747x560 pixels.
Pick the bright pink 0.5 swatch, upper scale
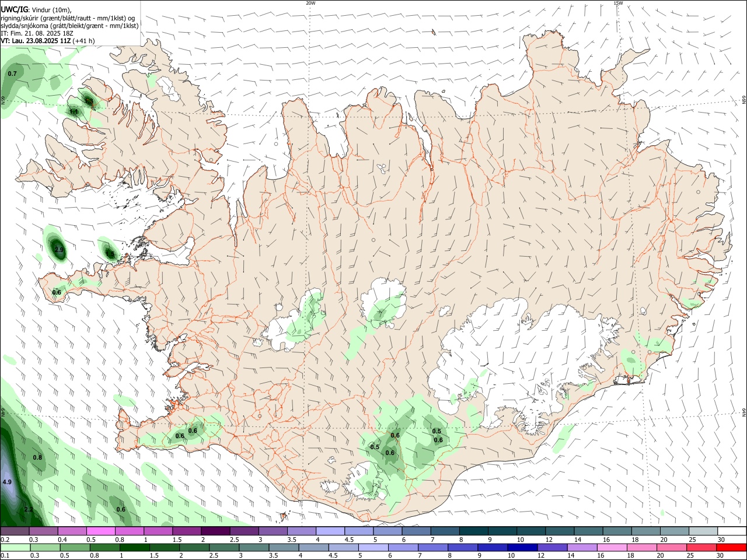[100, 531]
